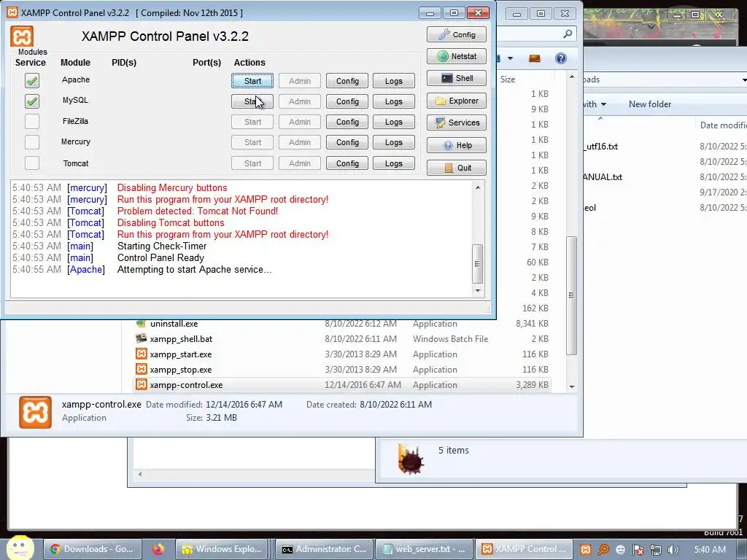Select xampp_stop.exe in the file list
Image resolution: width=747 pixels, height=560 pixels.
(x=181, y=370)
